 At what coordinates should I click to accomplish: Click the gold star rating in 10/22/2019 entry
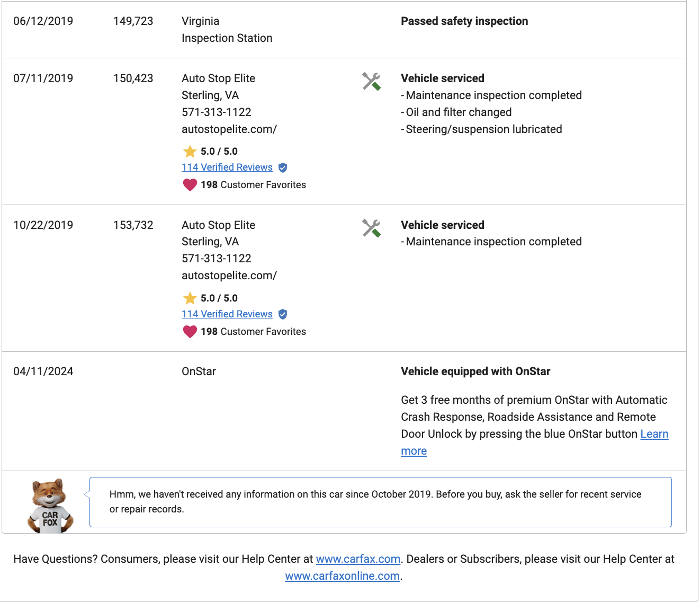click(190, 298)
